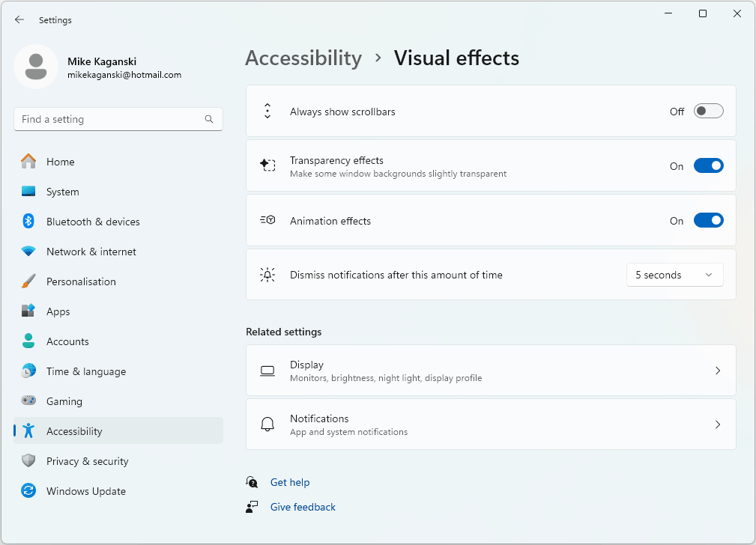Open System settings category
The image size is (756, 545).
(x=118, y=192)
